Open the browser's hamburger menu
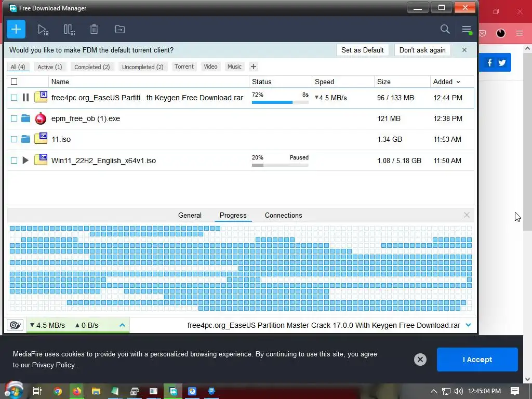The height and width of the screenshot is (399, 532). (x=520, y=33)
